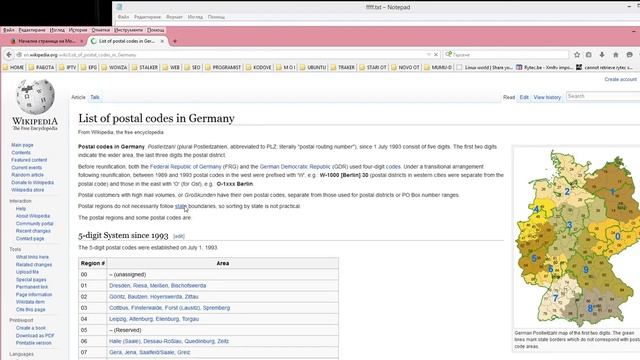Open the PROGRAMIST bookmarks folder
This screenshot has height=360, width=640.
click(x=223, y=67)
